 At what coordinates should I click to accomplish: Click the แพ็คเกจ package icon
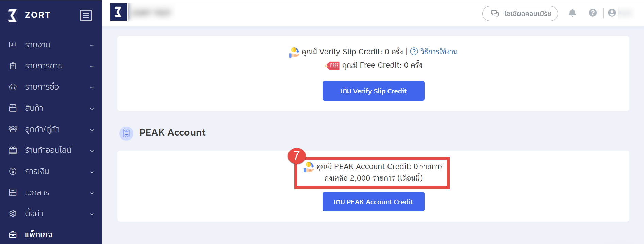click(13, 234)
